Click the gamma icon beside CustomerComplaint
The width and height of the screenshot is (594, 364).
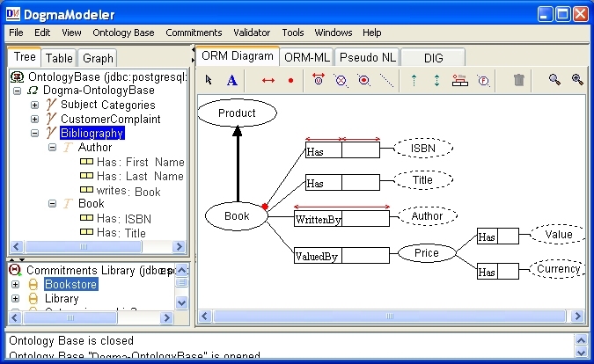(51, 119)
